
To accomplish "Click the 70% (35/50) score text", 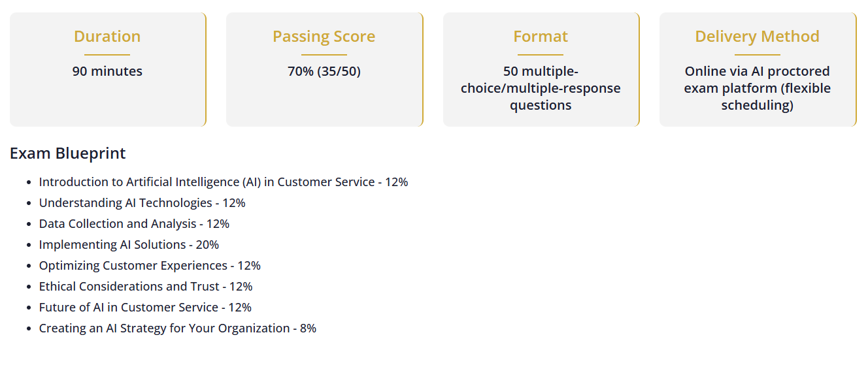I will 324,71.
